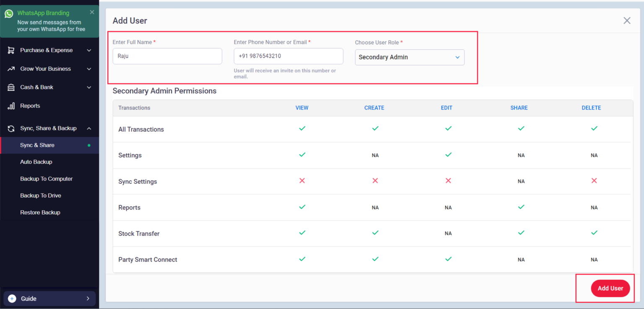The image size is (644, 309).
Task: Click the Stock Transfer delete checkmark
Action: click(594, 233)
